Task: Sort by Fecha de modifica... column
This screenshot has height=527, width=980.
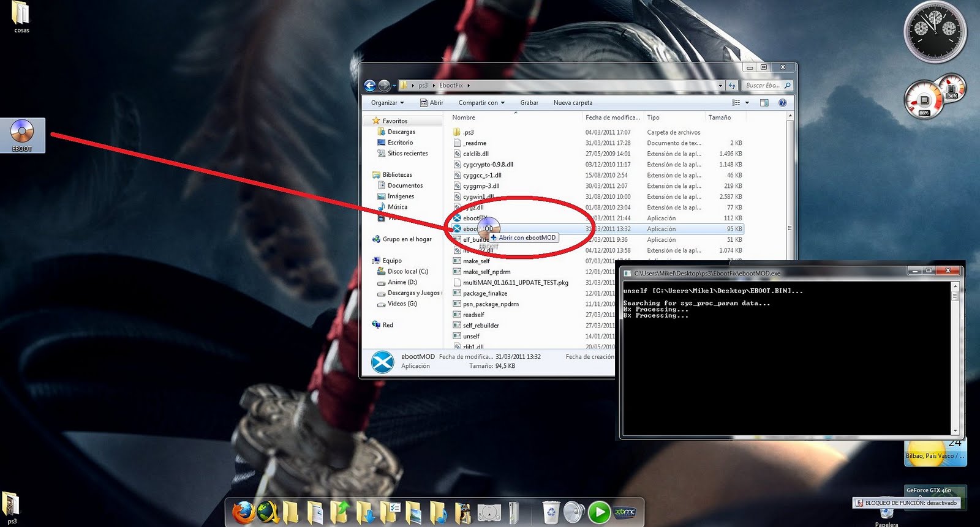Action: click(612, 118)
